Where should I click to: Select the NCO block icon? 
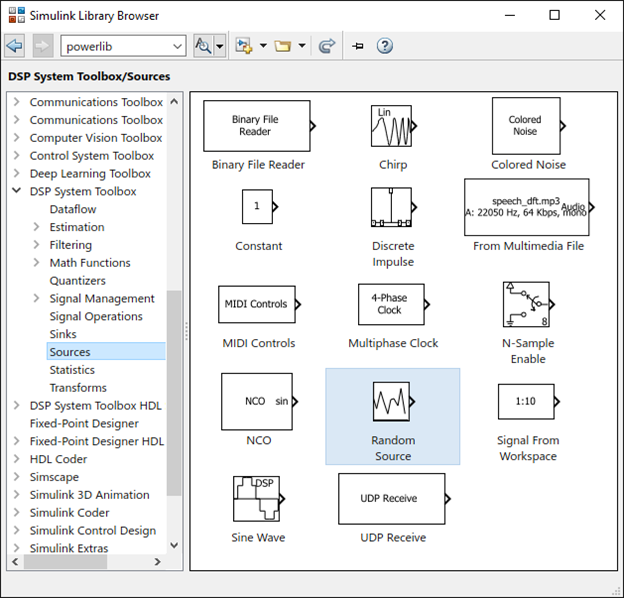click(259, 401)
